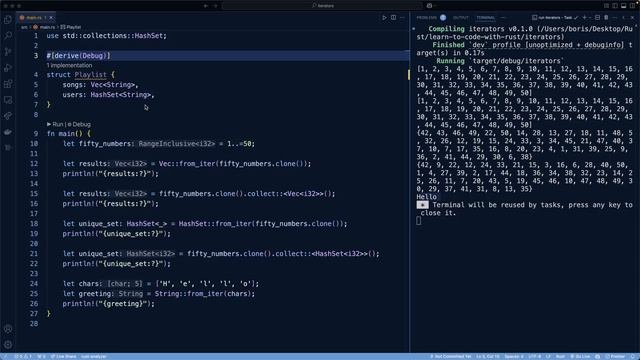
Task: Click Run code lens above main
Action: (x=55, y=124)
